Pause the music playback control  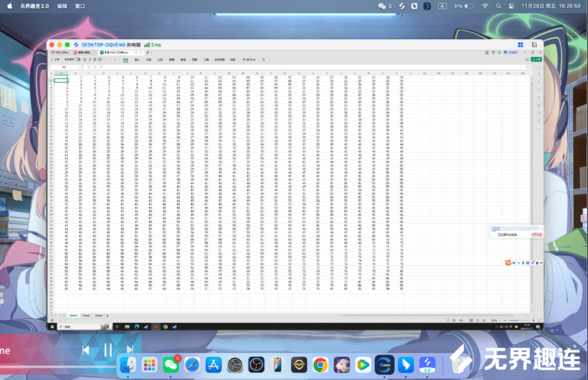108,350
